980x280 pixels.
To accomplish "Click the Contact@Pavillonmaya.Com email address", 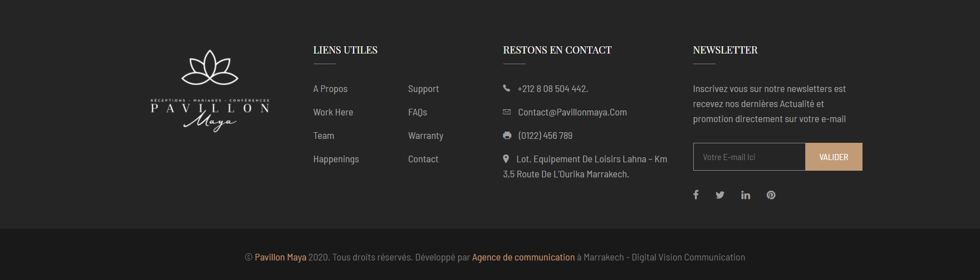I will click(572, 112).
